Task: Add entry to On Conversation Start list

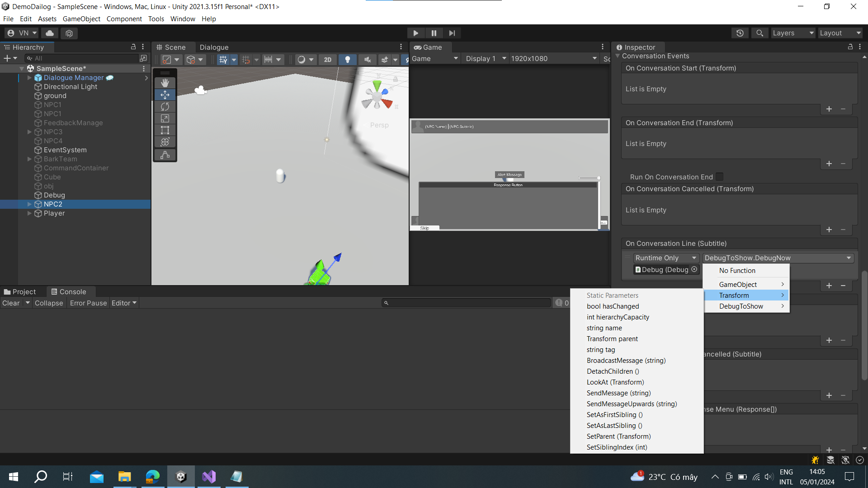Action: [x=829, y=109]
